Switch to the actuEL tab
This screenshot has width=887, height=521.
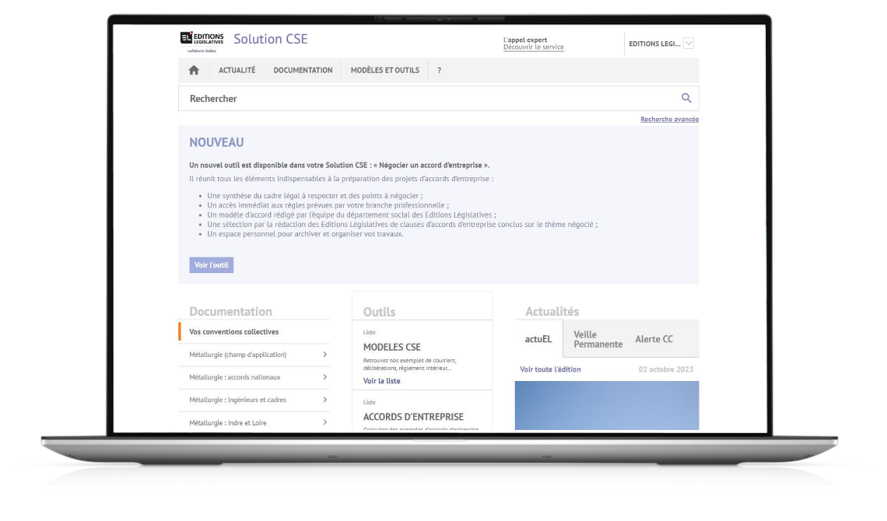pos(538,339)
